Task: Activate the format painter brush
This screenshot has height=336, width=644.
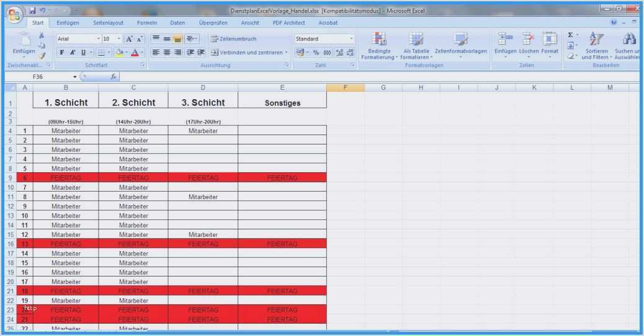Action: point(42,55)
